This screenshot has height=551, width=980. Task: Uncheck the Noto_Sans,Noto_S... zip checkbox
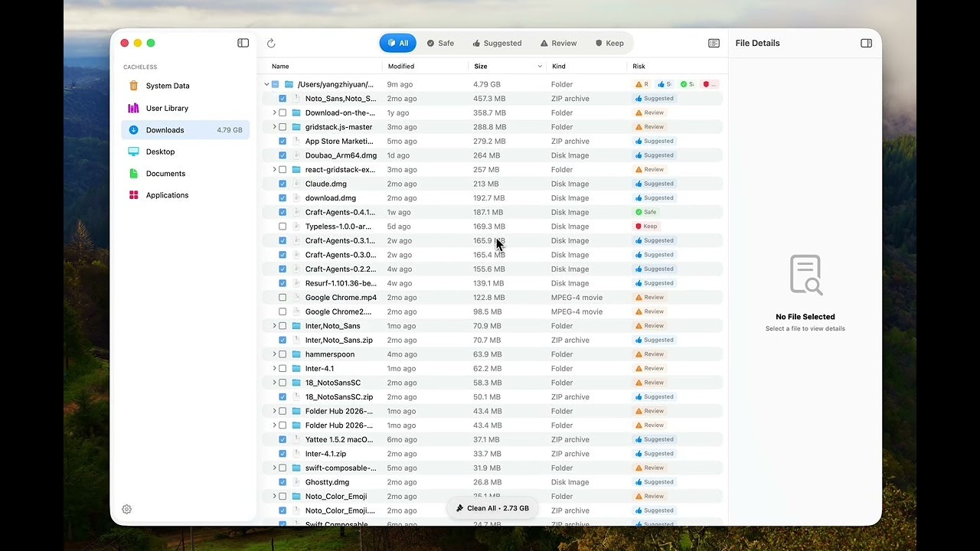point(283,99)
